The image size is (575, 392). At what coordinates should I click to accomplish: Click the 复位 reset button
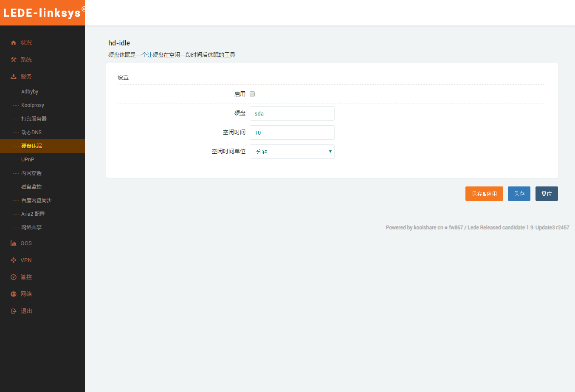tap(546, 194)
